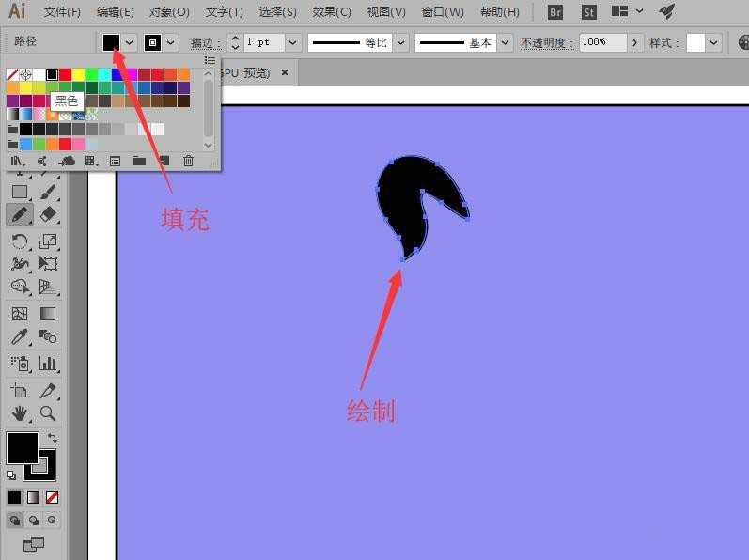Open 对象(O) menu
749x560 pixels.
click(168, 11)
